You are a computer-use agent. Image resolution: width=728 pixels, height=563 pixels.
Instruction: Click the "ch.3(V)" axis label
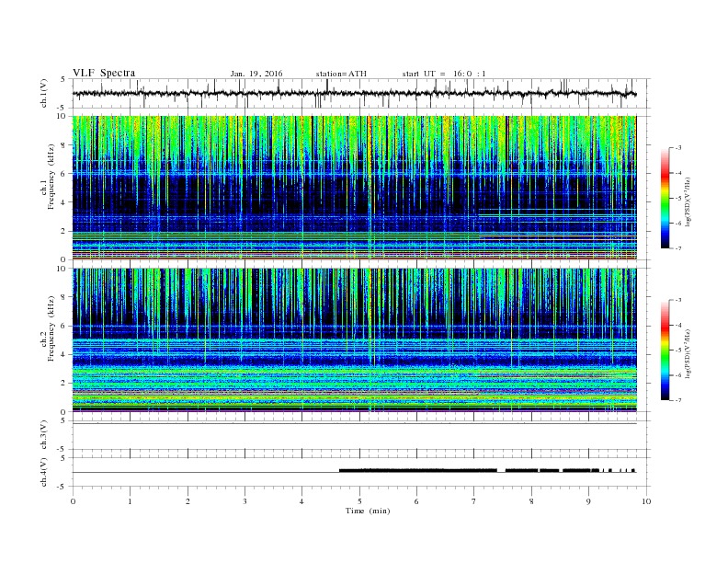44,435
